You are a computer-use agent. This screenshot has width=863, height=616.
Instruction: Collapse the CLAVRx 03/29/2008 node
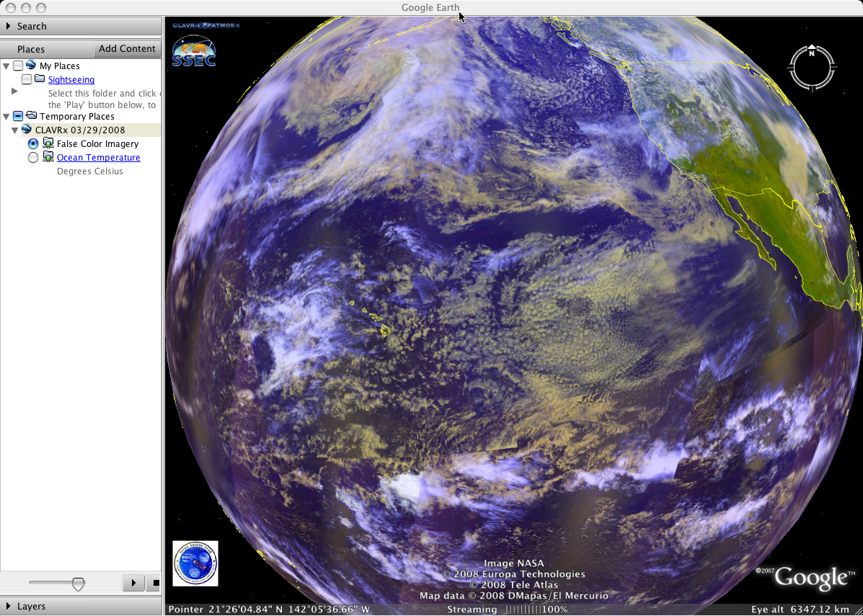[15, 130]
